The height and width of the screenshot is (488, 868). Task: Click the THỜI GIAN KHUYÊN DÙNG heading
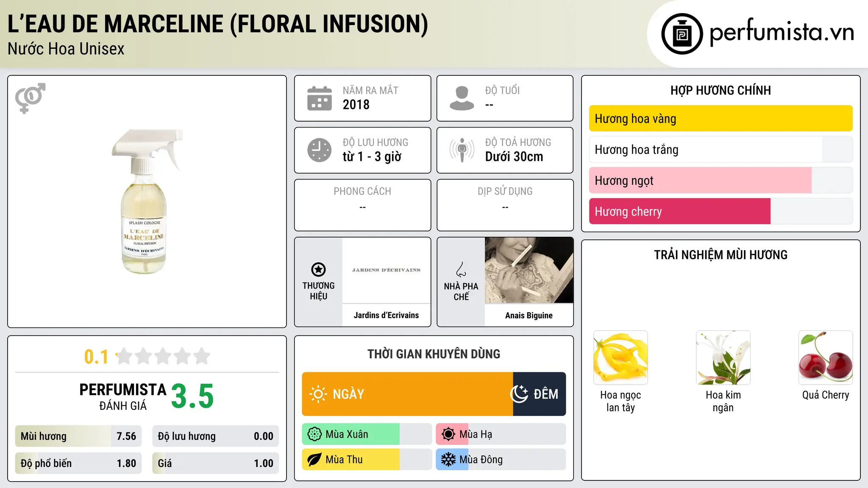tap(434, 354)
